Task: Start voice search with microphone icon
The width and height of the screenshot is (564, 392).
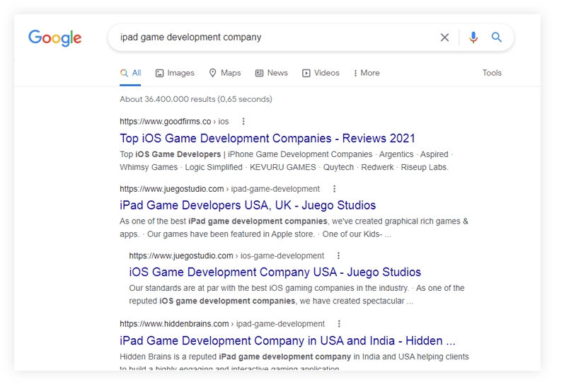Action: pos(473,38)
